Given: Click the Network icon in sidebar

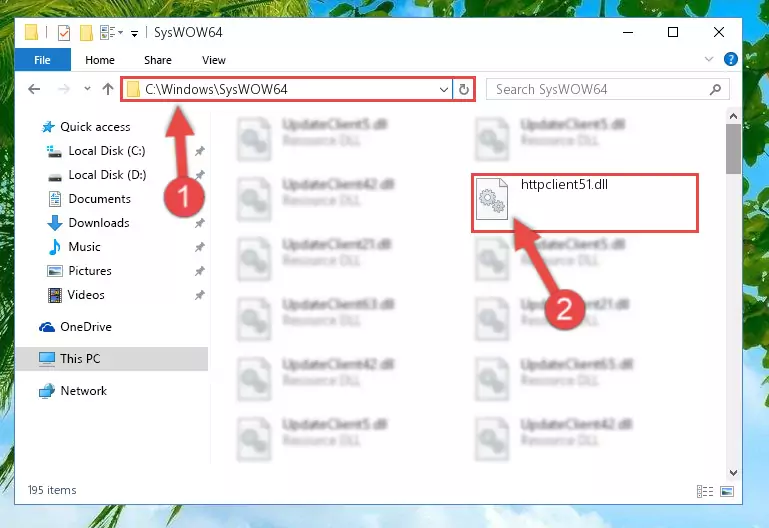Looking at the screenshot, I should (x=47, y=391).
